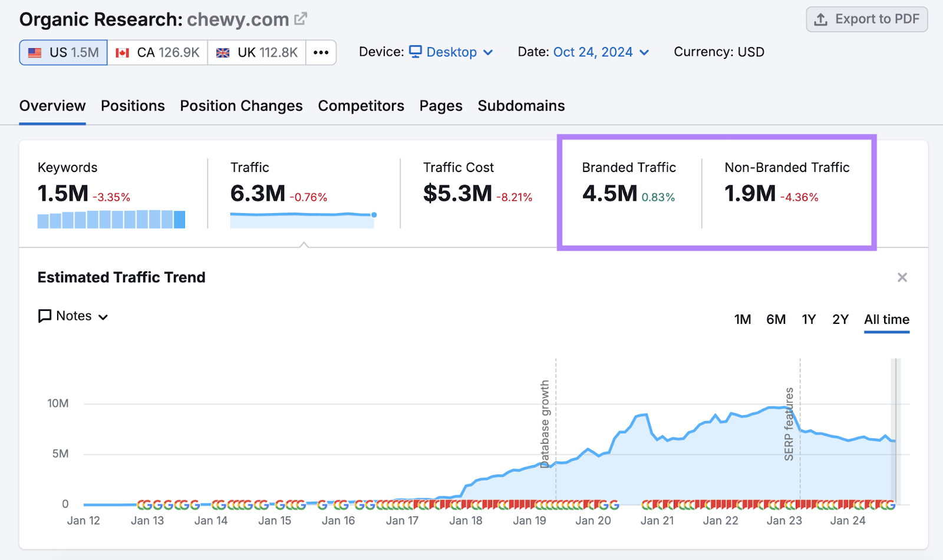Open the Position Changes tab
This screenshot has width=943, height=560.
241,106
